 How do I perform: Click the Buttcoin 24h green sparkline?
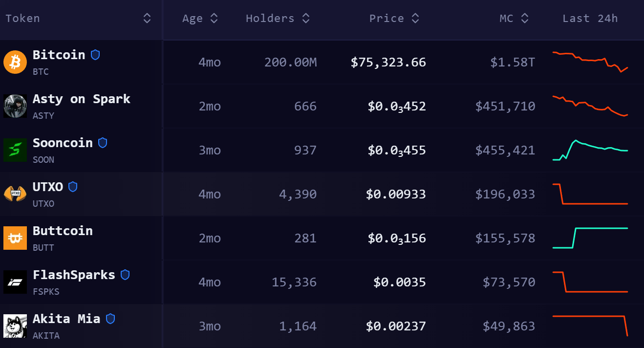590,238
